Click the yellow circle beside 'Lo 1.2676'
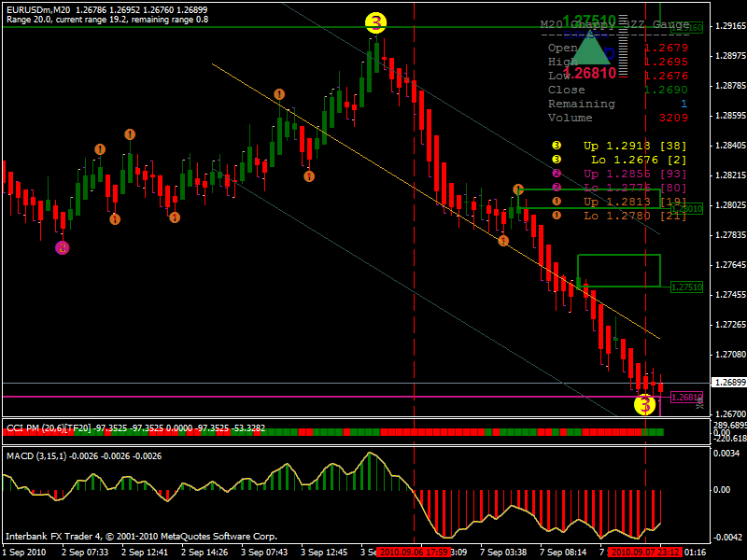 pos(557,161)
